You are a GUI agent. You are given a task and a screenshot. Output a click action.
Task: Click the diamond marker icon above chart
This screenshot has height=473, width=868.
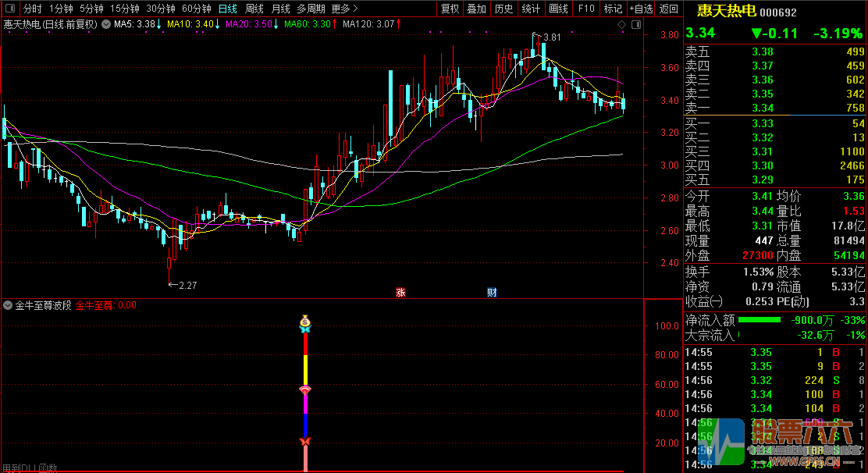click(622, 25)
